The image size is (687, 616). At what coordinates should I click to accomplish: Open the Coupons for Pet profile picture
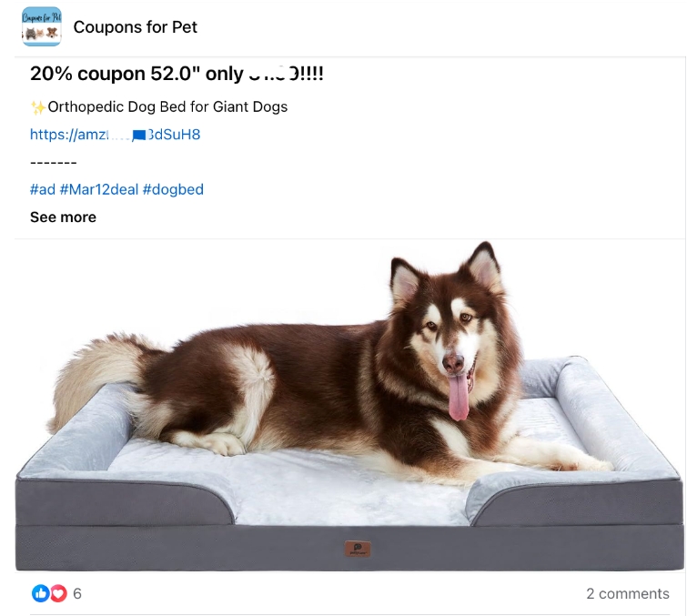pos(42,26)
